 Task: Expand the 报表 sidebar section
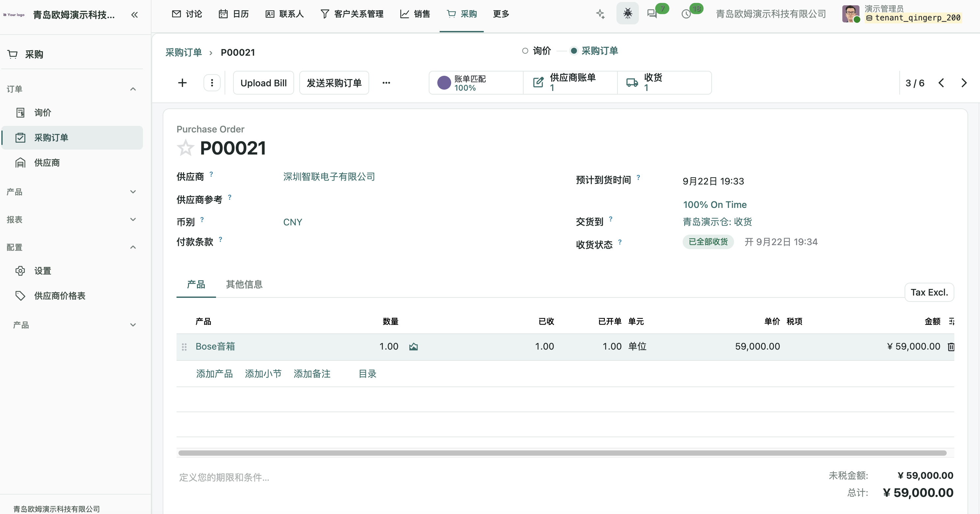coord(72,220)
